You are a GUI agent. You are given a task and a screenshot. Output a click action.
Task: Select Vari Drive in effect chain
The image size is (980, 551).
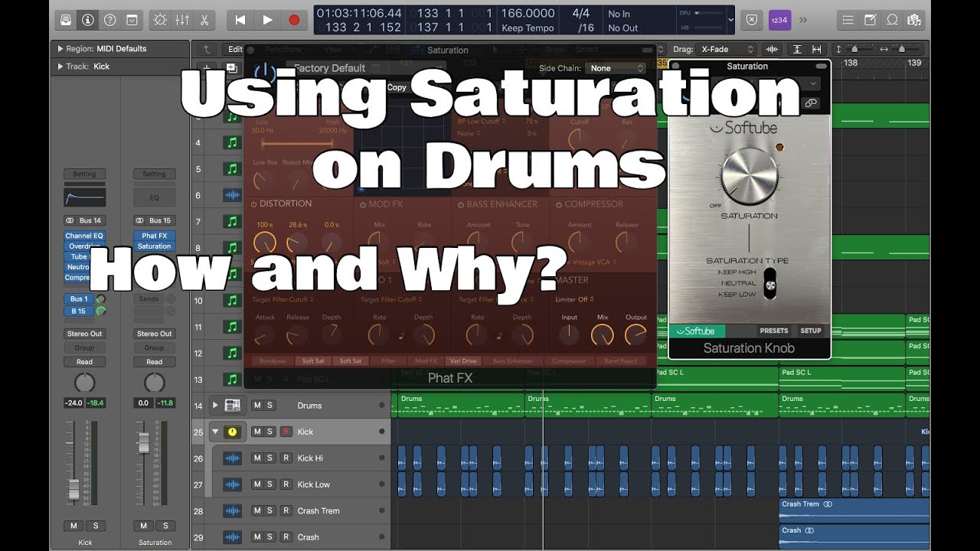coord(463,361)
